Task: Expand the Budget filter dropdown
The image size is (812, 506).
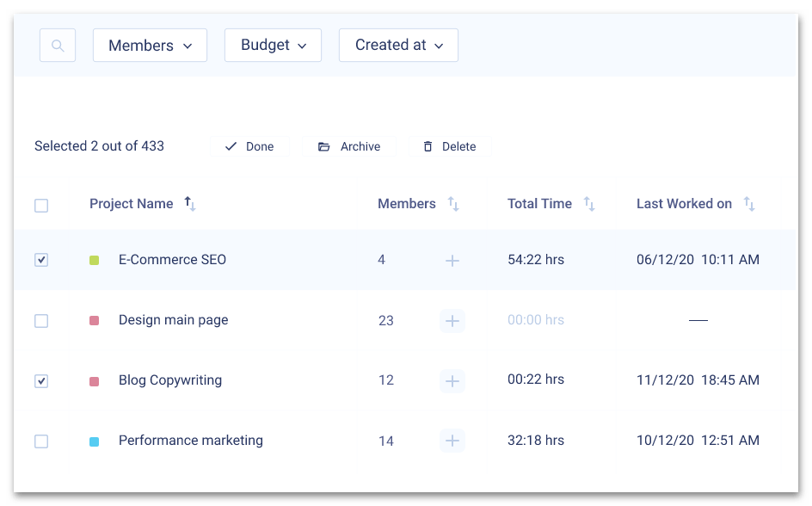Action: pos(273,46)
